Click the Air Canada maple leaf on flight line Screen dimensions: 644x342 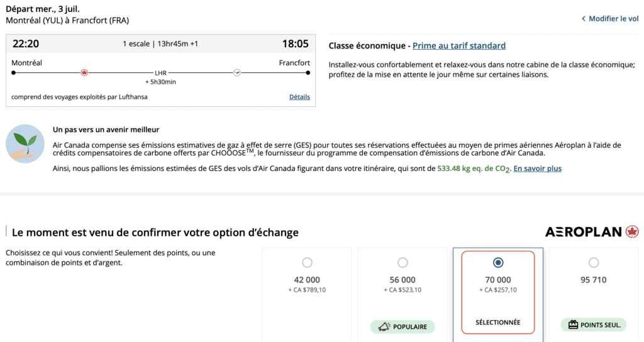[84, 72]
